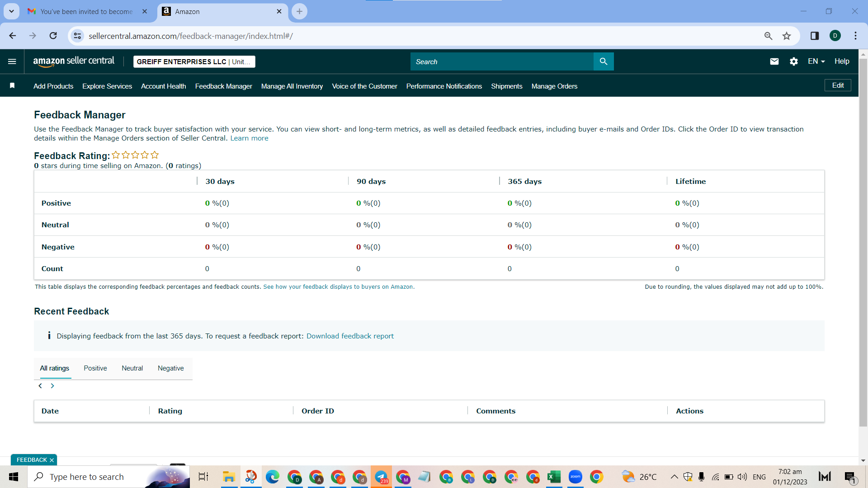Screen dimensions: 868x488
Task: Open Manage All Inventory in the navigation bar
Action: tap(292, 86)
